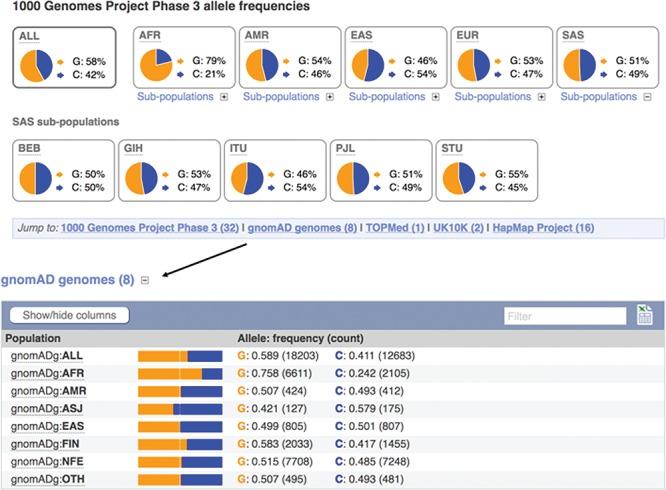Click the STU sub-population pie chart
Viewport: 666px width, 490px height.
click(x=464, y=178)
